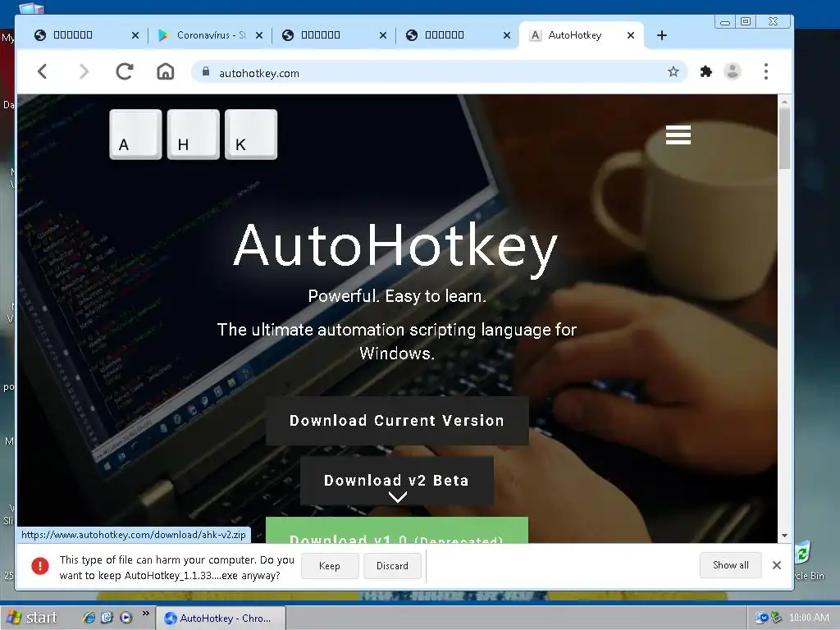Open the Chrome profile avatar
The width and height of the screenshot is (840, 630).
733,71
